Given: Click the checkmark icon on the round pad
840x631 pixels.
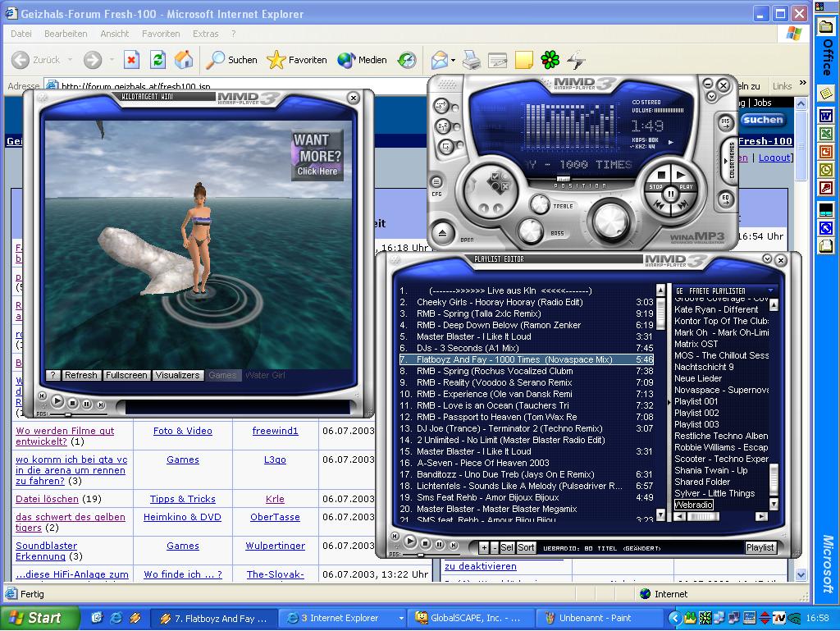Looking at the screenshot, I should (496, 176).
